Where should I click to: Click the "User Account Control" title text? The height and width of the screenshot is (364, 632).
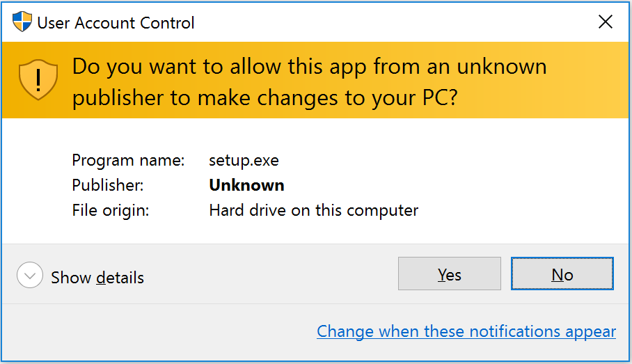[116, 23]
